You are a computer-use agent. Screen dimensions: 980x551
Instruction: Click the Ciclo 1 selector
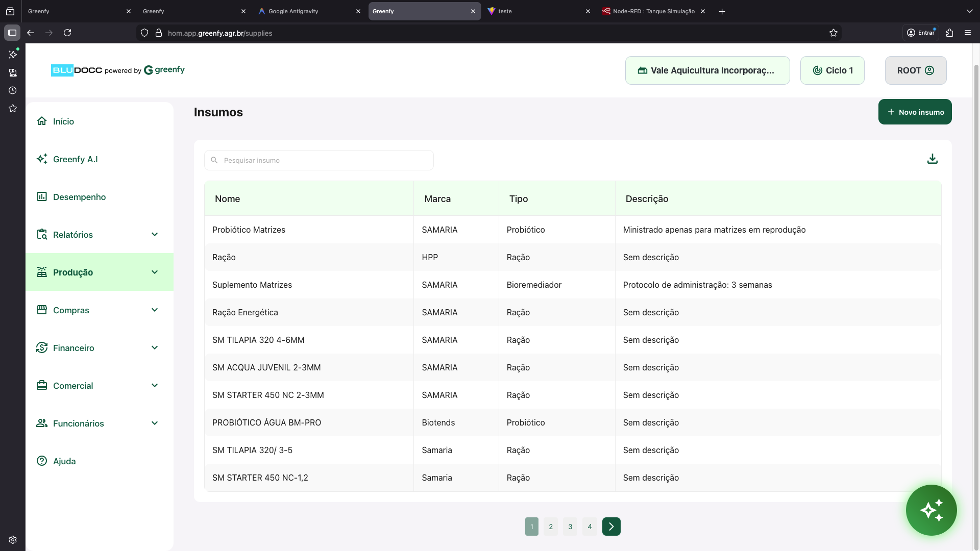click(x=832, y=70)
